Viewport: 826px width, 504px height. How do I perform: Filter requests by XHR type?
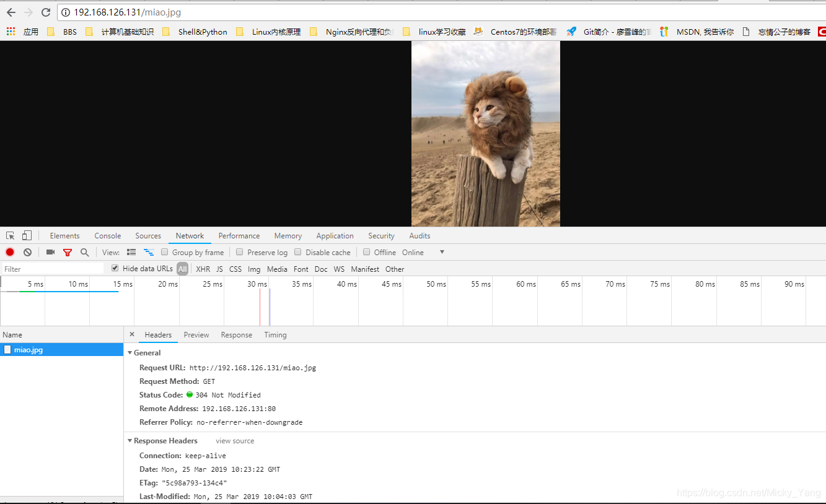click(x=203, y=269)
